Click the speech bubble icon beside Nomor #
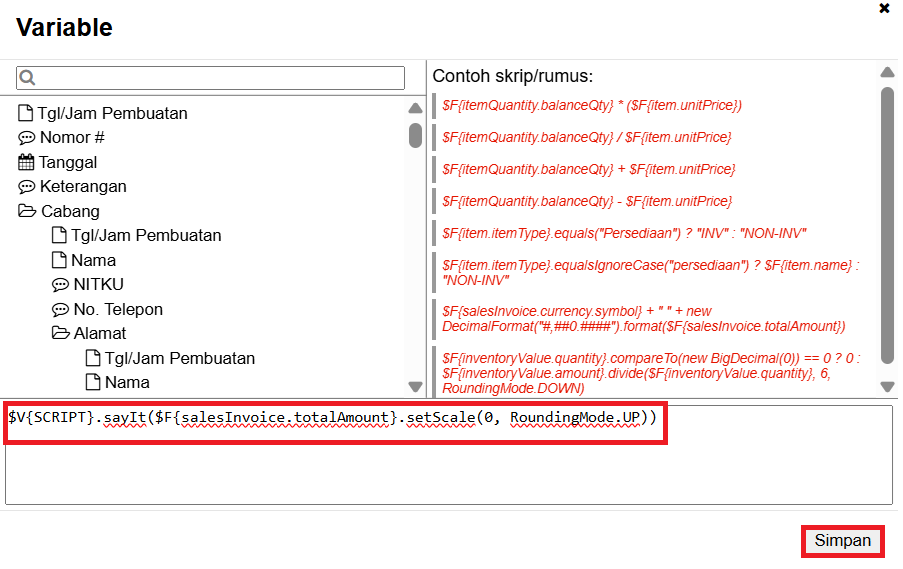 tap(26, 138)
